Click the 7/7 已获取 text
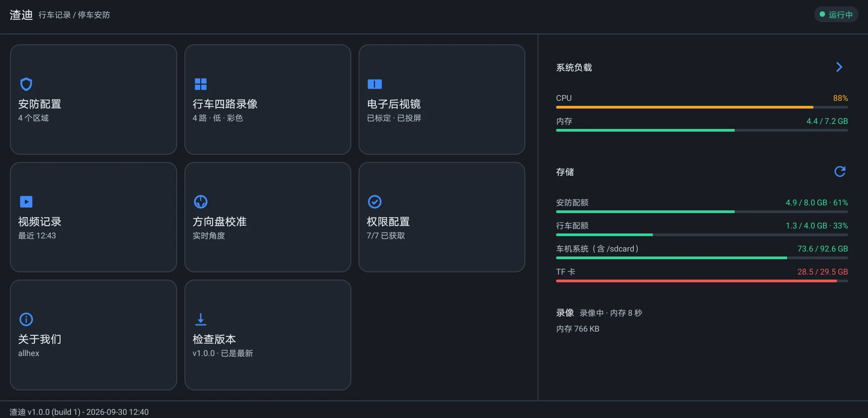The width and height of the screenshot is (868, 418). tap(386, 236)
